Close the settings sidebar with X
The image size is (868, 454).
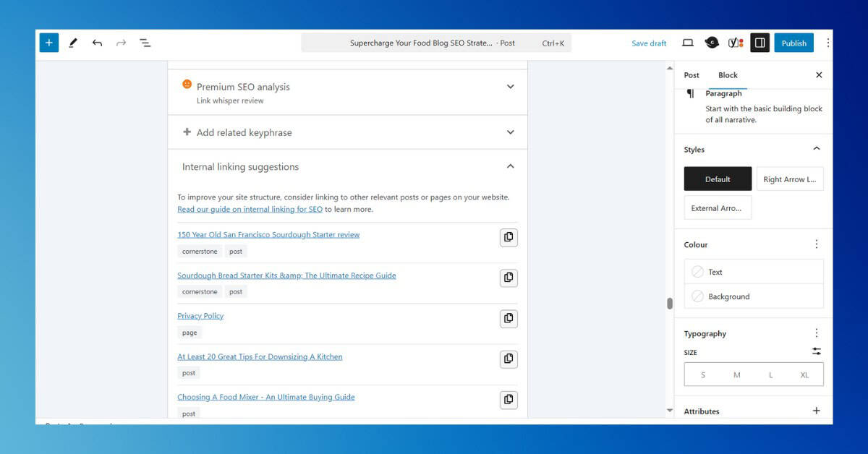click(819, 74)
